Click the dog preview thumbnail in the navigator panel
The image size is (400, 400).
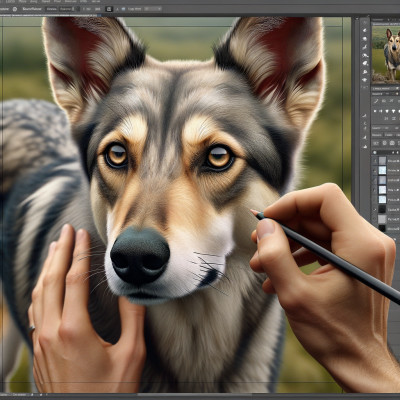coord(386,54)
